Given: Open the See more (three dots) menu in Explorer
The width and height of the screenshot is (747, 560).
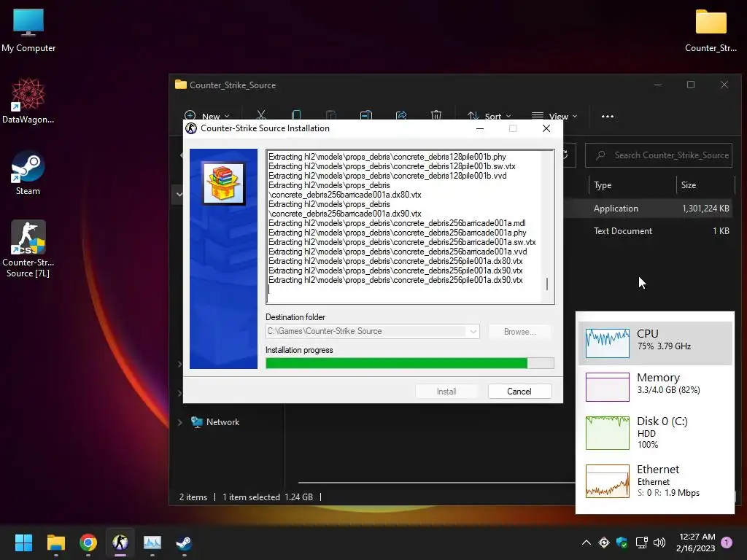Looking at the screenshot, I should click(608, 116).
